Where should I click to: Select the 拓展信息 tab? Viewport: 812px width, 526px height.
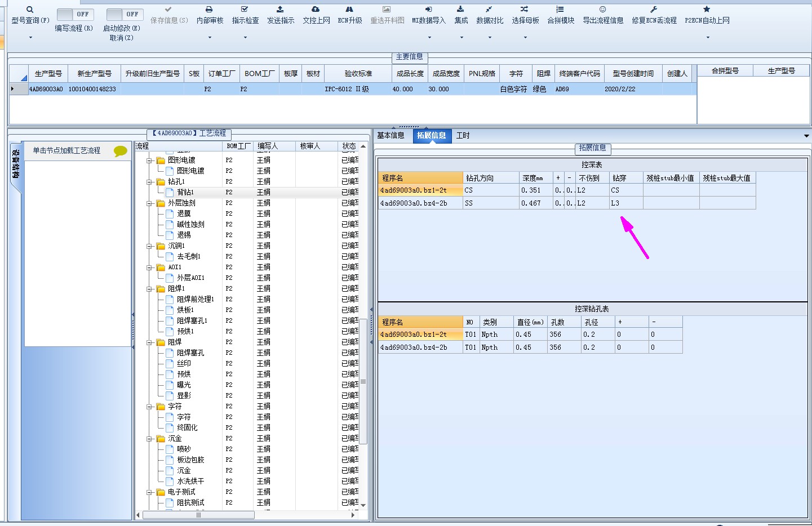click(x=432, y=135)
